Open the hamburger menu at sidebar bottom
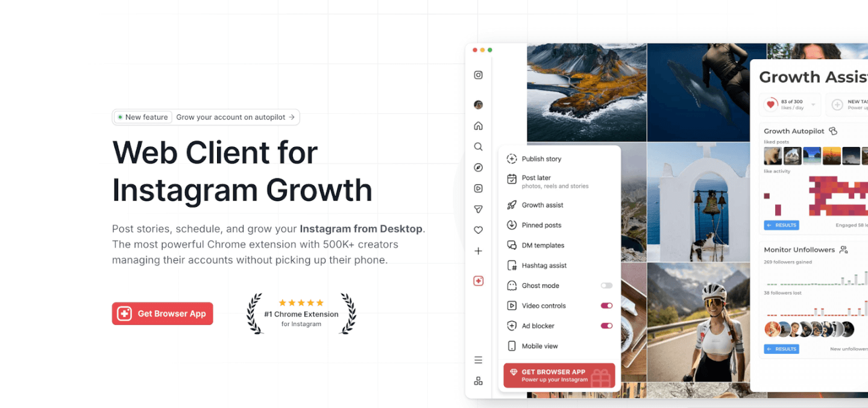Screen dimensions: 868x408 478,359
